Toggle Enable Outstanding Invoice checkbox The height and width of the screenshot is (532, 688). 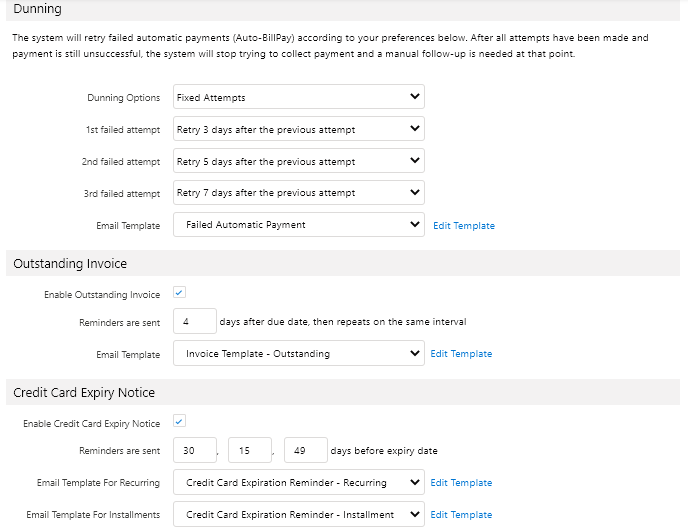[180, 293]
